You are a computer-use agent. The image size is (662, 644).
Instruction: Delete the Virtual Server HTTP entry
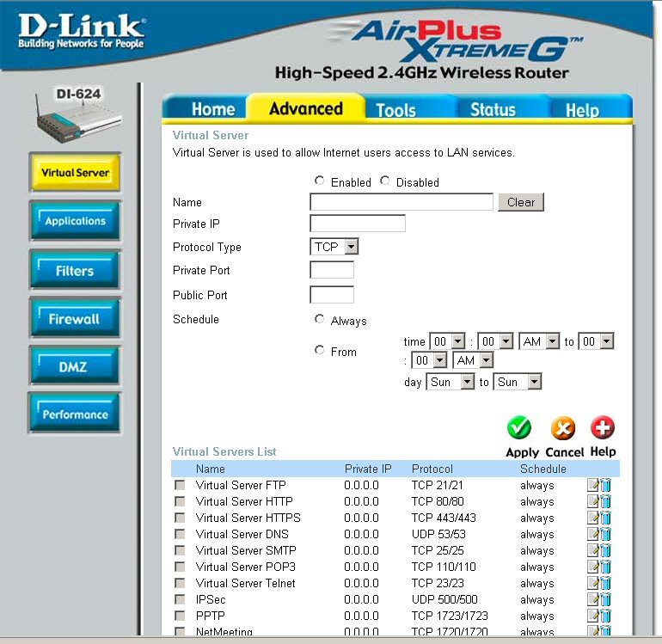(x=605, y=501)
